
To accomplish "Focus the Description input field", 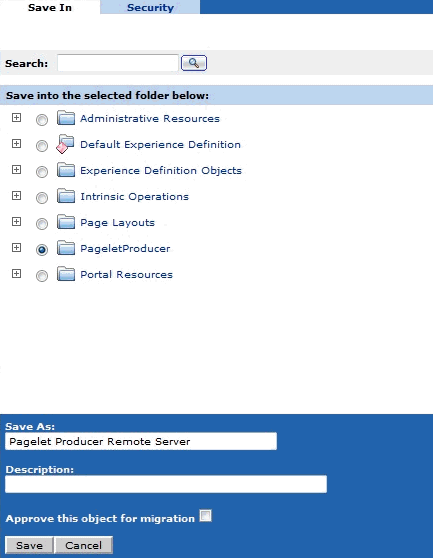I will (x=166, y=484).
